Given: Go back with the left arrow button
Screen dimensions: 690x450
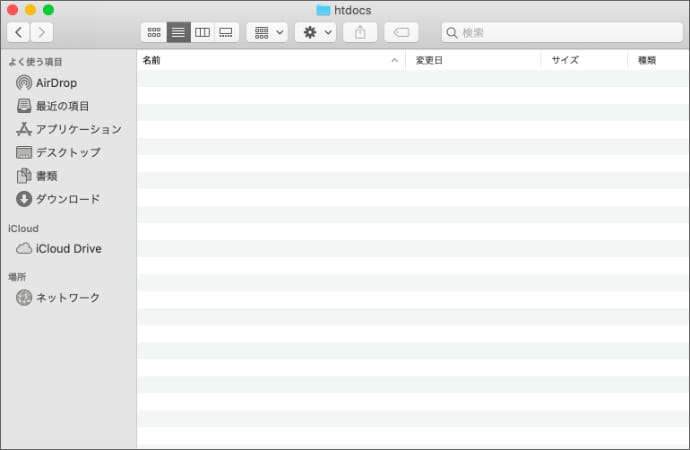Looking at the screenshot, I should pyautogui.click(x=19, y=33).
